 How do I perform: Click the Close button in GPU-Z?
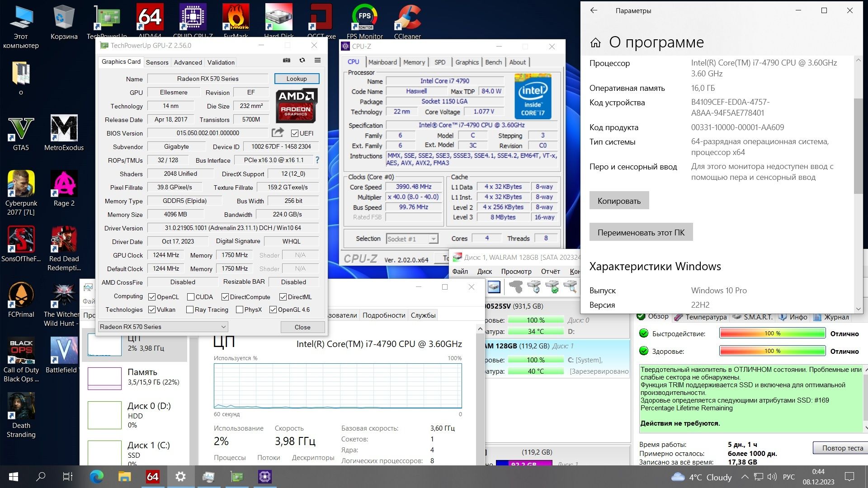pos(302,327)
